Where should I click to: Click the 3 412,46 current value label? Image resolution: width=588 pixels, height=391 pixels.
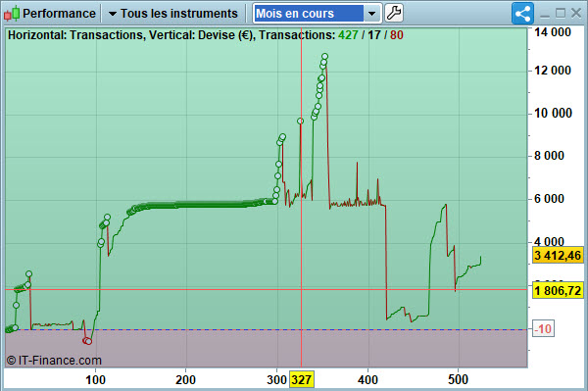pyautogui.click(x=558, y=256)
